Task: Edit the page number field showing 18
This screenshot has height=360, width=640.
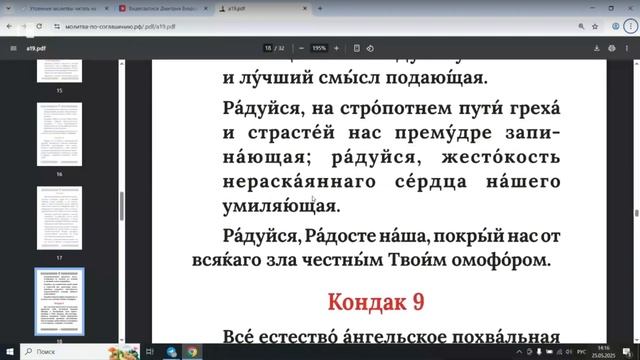Action: (x=268, y=48)
